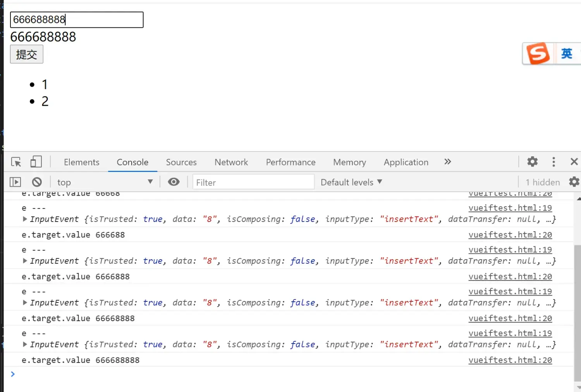This screenshot has width=581, height=392.
Task: Click the Sogou input method S icon
Action: click(538, 53)
